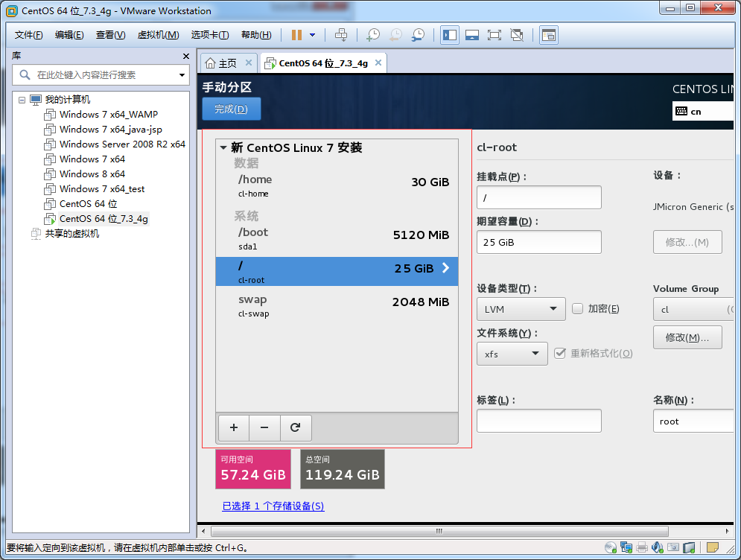Click the refresh/reload storage button
The image size is (741, 560).
pyautogui.click(x=296, y=427)
